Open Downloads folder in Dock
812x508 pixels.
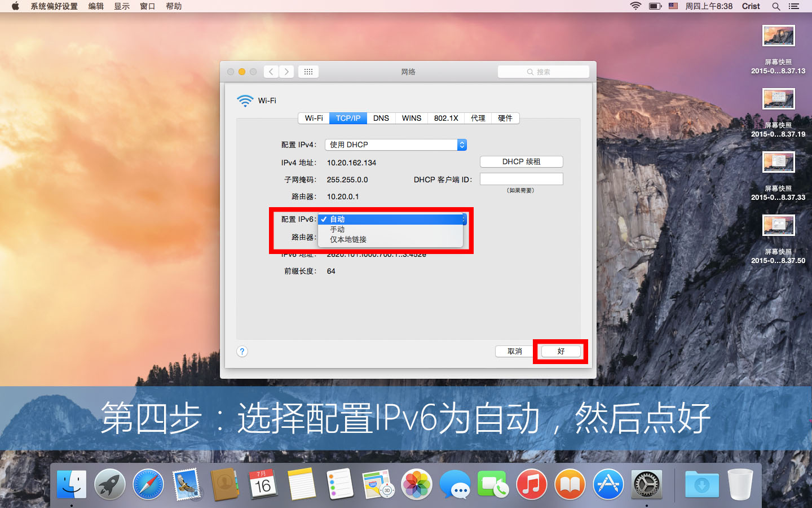(702, 484)
